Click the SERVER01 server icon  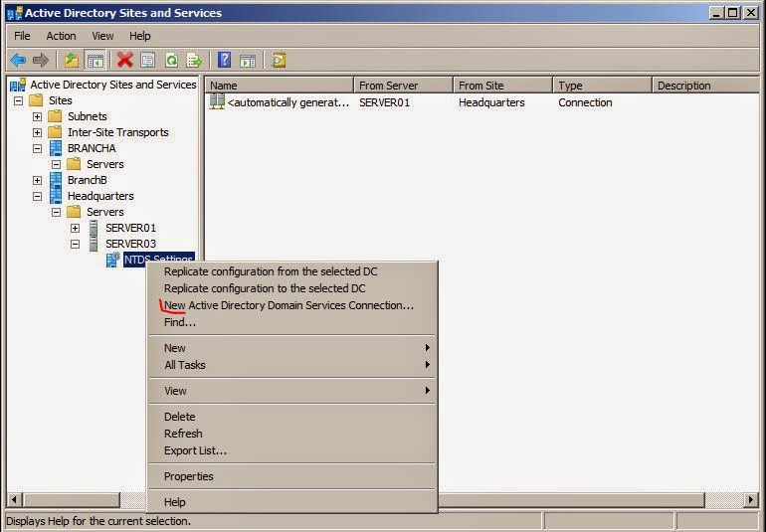tap(94, 228)
